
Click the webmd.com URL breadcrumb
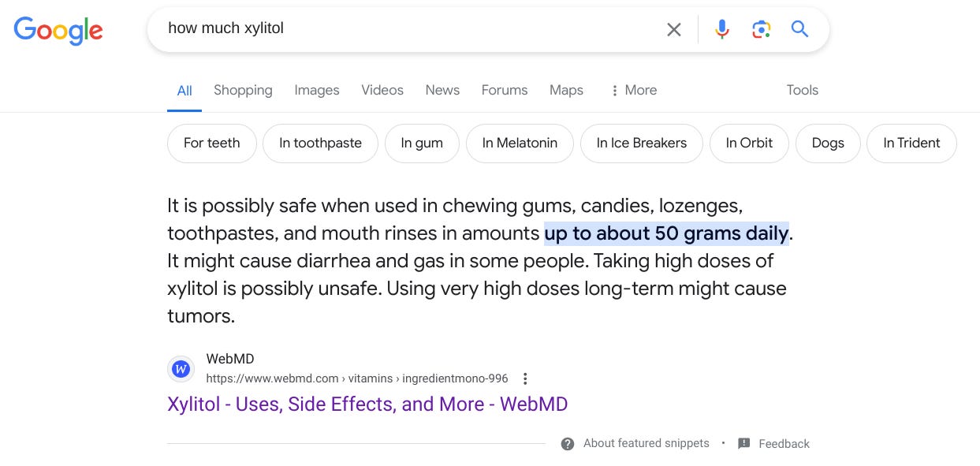(x=357, y=378)
